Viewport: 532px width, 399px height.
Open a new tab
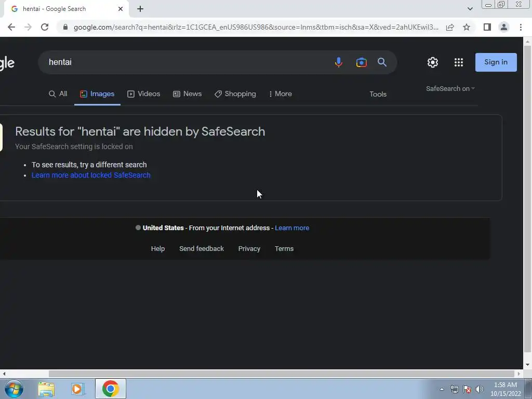click(x=140, y=9)
